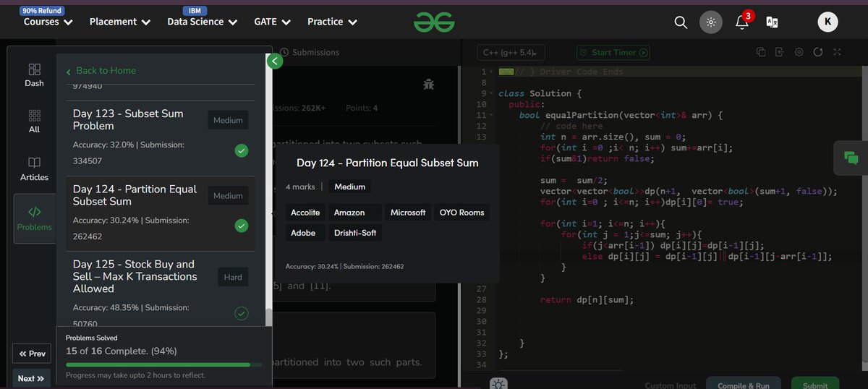Go to previous problem with Prev

pyautogui.click(x=32, y=354)
